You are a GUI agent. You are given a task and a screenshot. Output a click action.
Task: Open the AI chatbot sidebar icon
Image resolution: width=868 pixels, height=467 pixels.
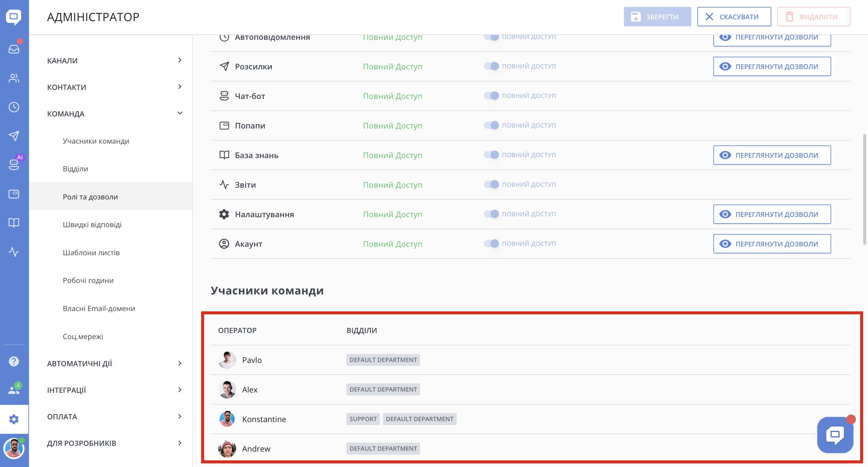(x=14, y=164)
